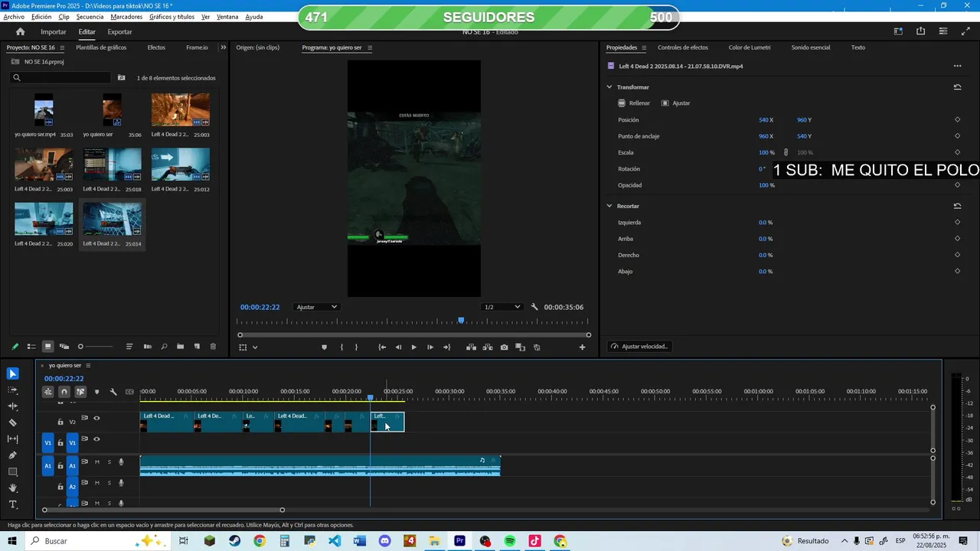Screen dimensions: 980x551
Task: Go to Out point in Program monitor
Action: [x=447, y=347]
